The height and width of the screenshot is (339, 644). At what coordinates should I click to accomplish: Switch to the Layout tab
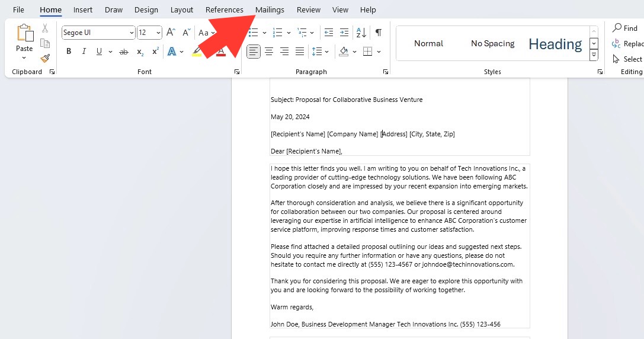pyautogui.click(x=181, y=9)
